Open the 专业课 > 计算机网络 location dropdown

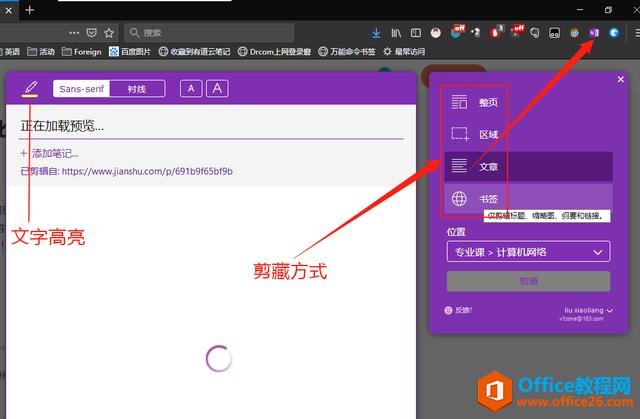point(529,252)
